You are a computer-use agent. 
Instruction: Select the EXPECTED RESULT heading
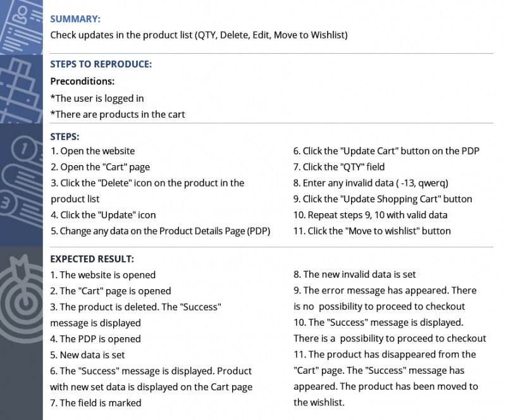click(92, 259)
